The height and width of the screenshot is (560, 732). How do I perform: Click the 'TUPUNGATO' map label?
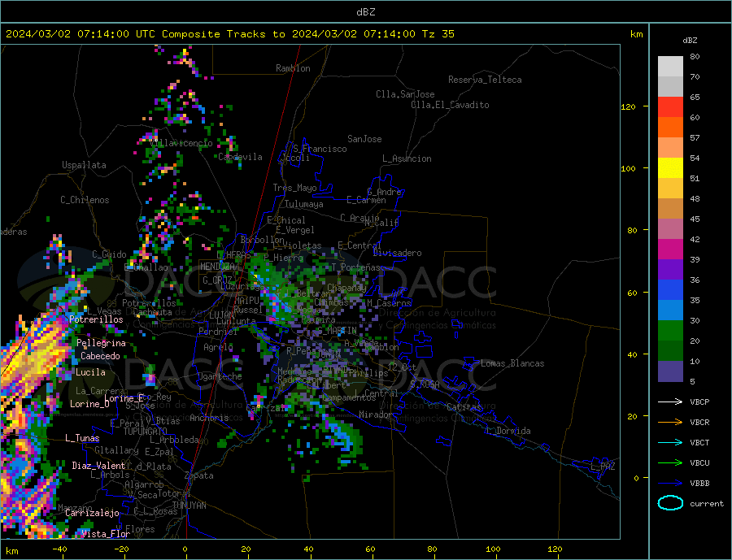[x=145, y=432]
